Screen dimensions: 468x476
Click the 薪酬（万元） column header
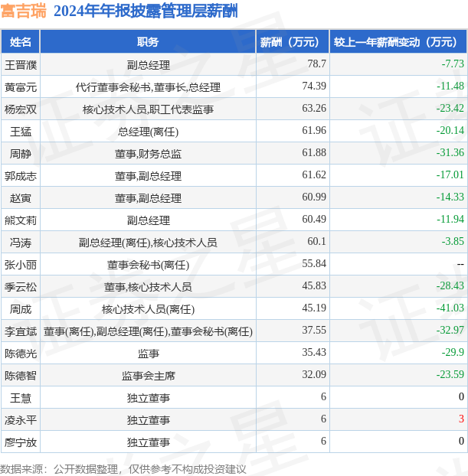(293, 41)
